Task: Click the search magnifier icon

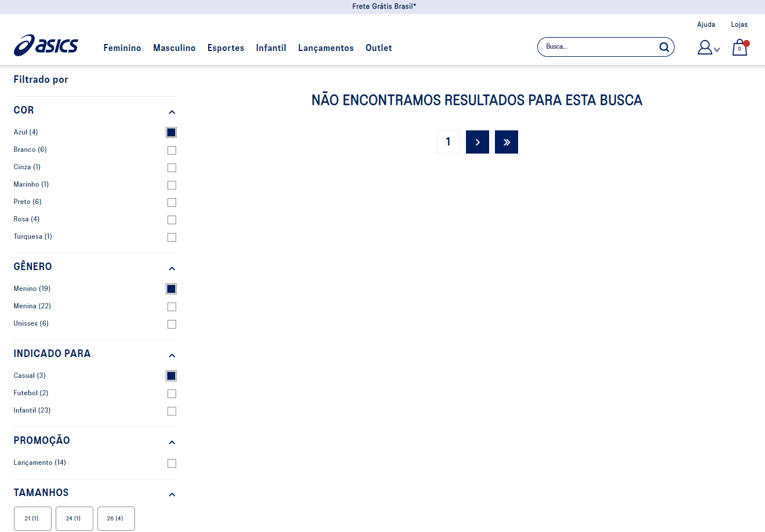Action: click(x=664, y=47)
